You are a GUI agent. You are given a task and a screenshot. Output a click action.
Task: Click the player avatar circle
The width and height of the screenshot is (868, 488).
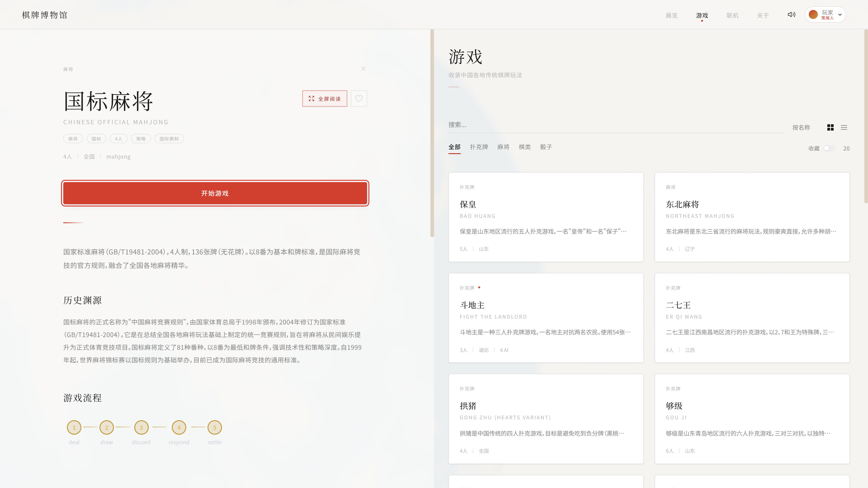click(813, 14)
